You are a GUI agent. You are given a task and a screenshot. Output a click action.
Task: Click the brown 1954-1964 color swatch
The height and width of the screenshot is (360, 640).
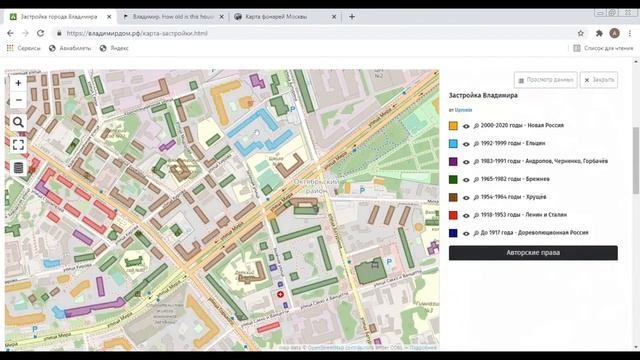click(x=453, y=197)
